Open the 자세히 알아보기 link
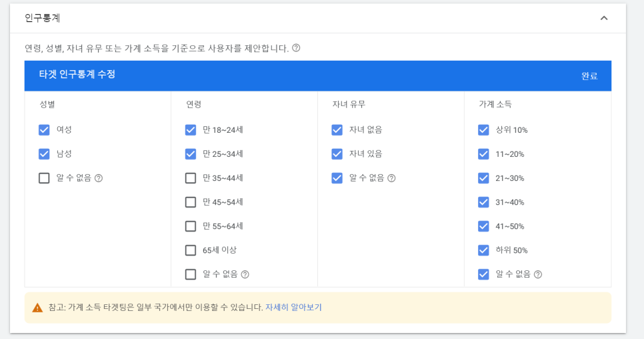The image size is (644, 339). click(293, 308)
